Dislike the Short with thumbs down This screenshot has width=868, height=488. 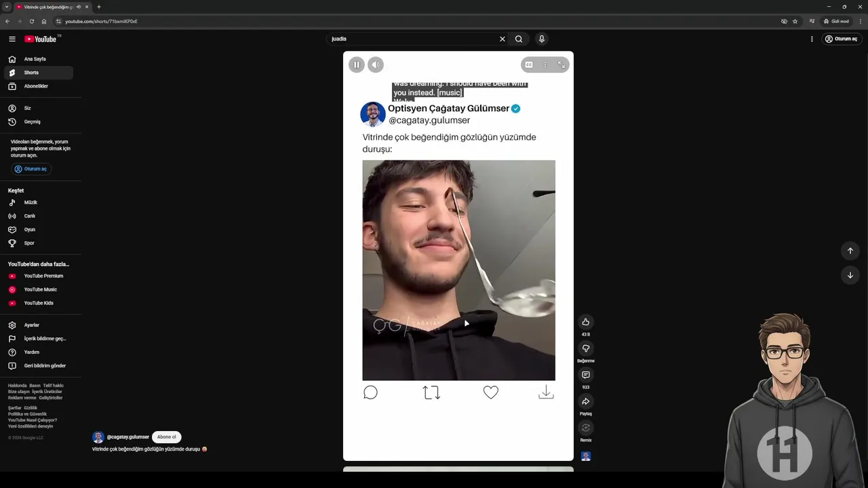coord(586,348)
